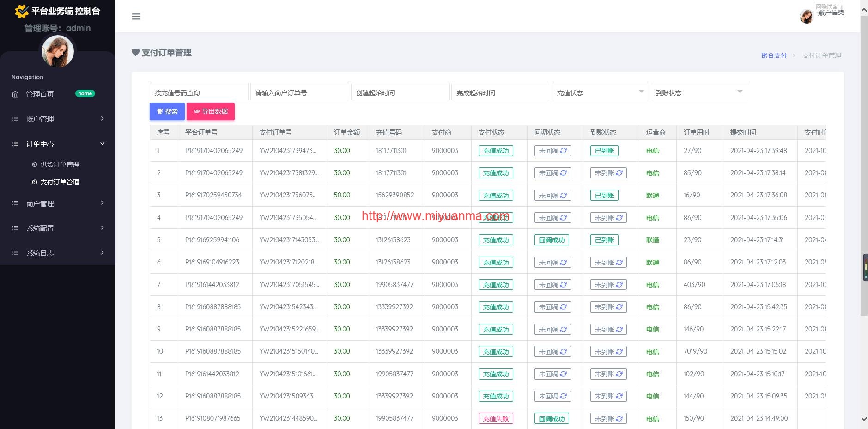The height and width of the screenshot is (429, 868).
Task: Focus the 按充值号码查询 search field
Action: pyautogui.click(x=199, y=92)
